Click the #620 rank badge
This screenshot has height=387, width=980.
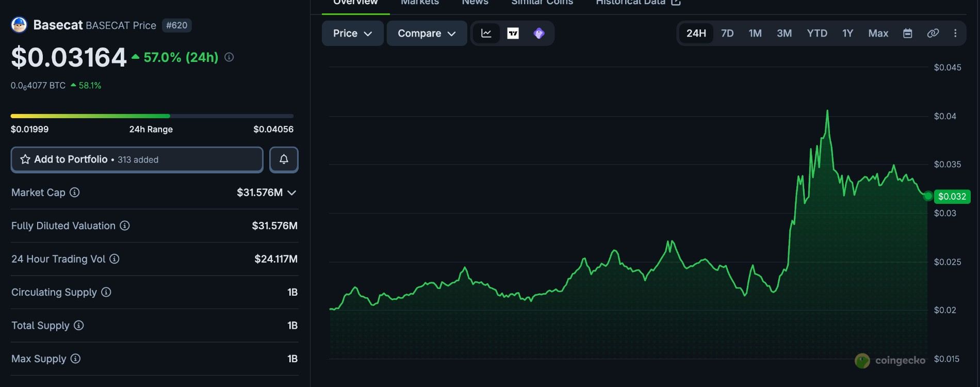coord(177,25)
